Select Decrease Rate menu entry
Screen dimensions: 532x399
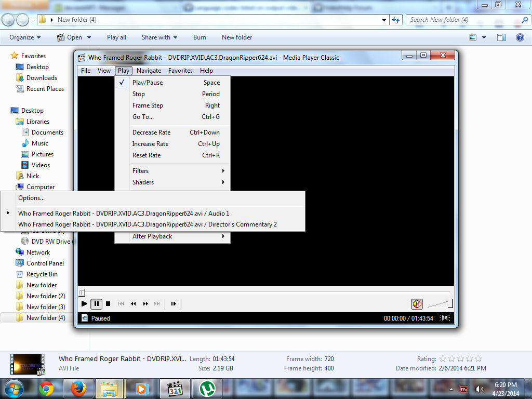172,132
